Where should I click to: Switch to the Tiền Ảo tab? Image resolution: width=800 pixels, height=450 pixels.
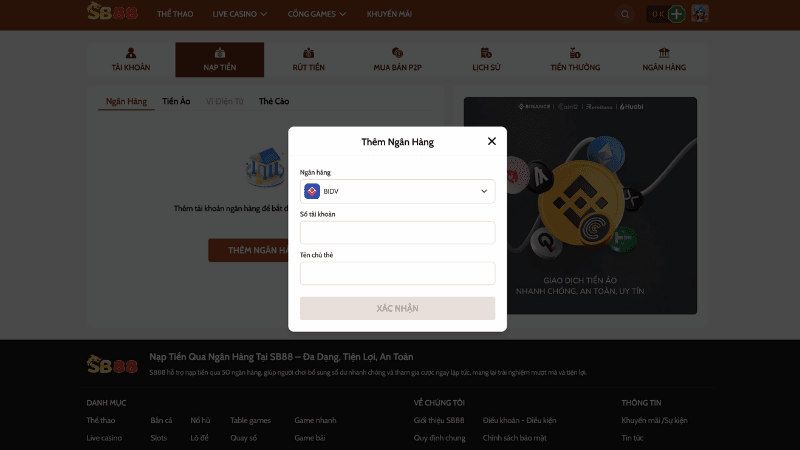(x=176, y=102)
